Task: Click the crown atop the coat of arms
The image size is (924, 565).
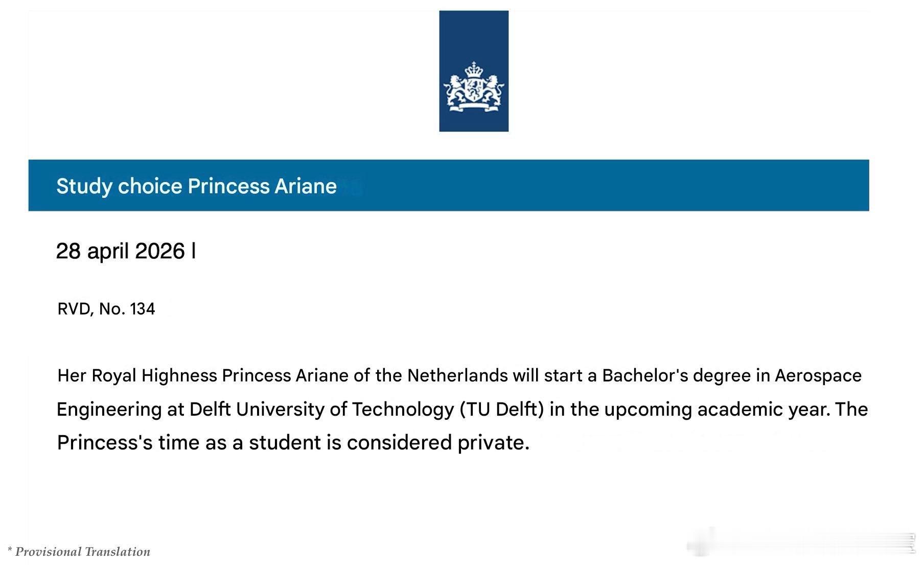Action: [x=474, y=69]
